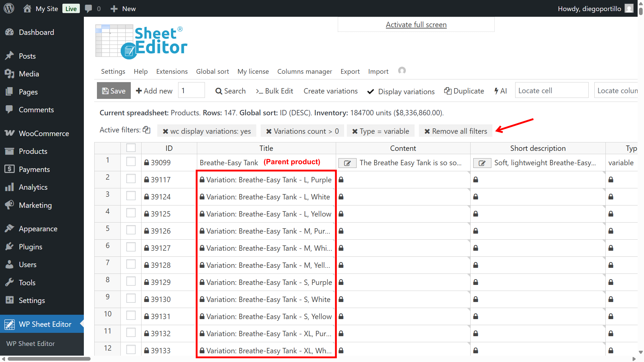Remove the Type = variable filter
Viewport: 644px width, 362px height.
pyautogui.click(x=355, y=131)
